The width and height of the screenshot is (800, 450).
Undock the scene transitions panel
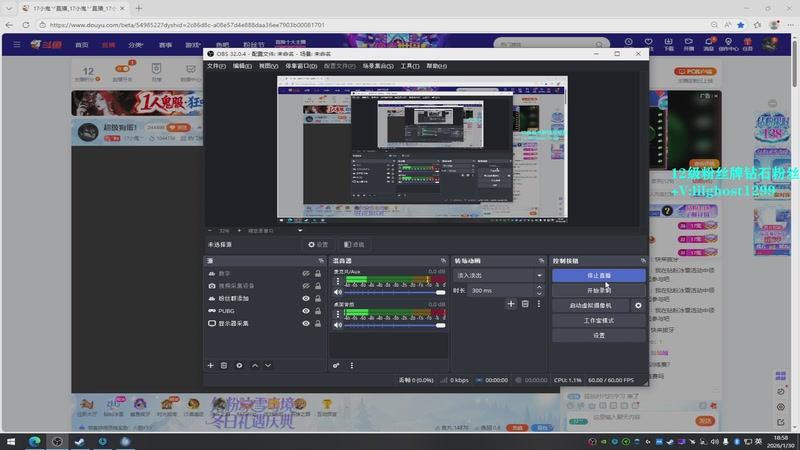click(x=541, y=261)
